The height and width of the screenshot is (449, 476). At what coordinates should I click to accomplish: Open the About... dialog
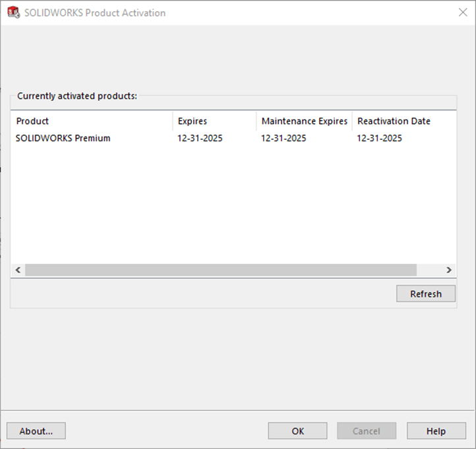[36, 431]
